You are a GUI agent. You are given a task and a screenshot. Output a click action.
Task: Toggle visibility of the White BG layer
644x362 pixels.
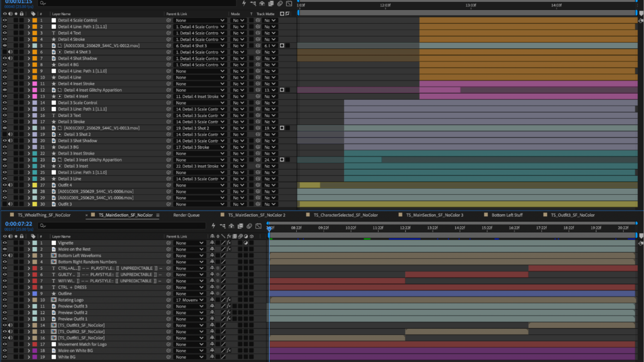pyautogui.click(x=4, y=357)
